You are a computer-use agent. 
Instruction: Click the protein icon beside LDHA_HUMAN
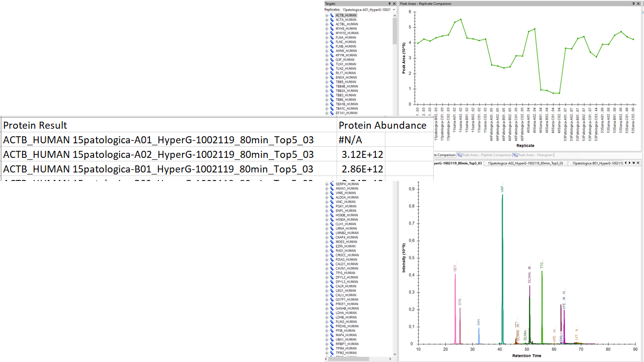(332, 313)
